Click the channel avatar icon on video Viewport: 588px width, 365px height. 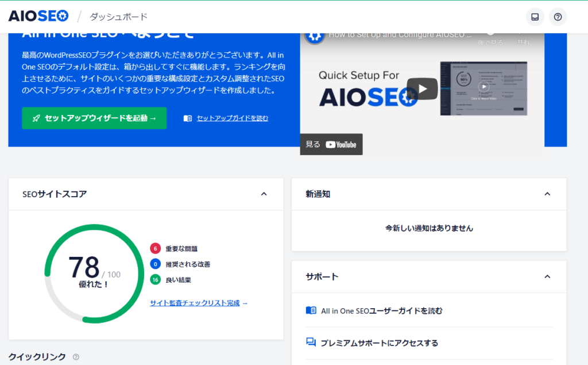(x=314, y=36)
